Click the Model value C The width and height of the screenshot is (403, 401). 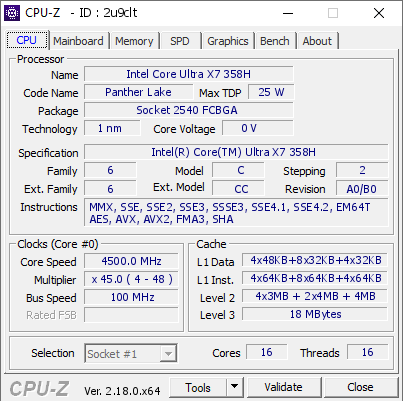tap(238, 170)
